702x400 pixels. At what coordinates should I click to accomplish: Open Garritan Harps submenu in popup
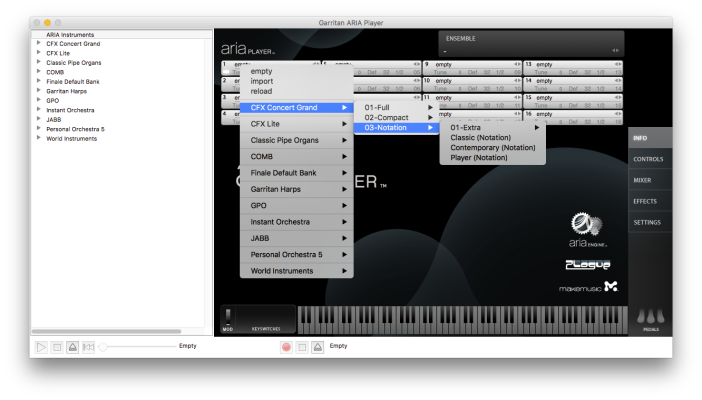click(x=296, y=189)
